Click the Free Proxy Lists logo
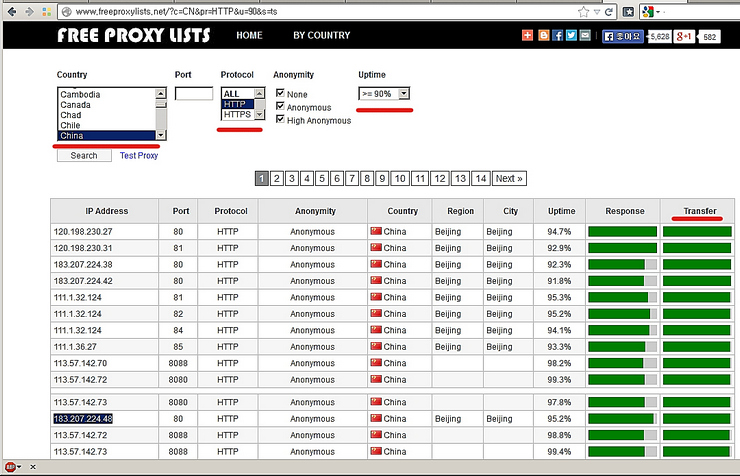The height and width of the screenshot is (476, 740). (x=134, y=35)
